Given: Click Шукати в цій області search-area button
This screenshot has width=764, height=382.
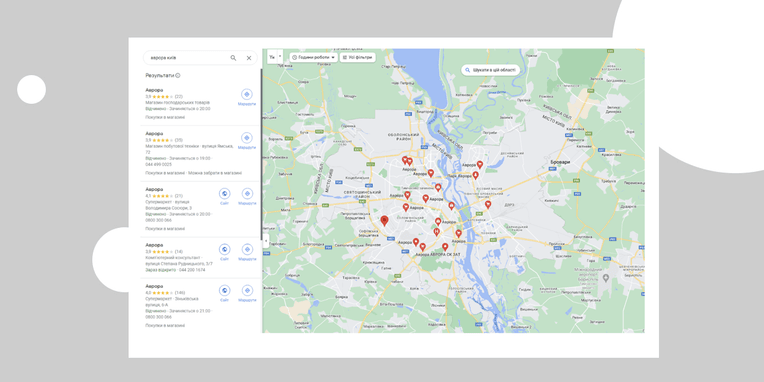Looking at the screenshot, I should [x=491, y=70].
